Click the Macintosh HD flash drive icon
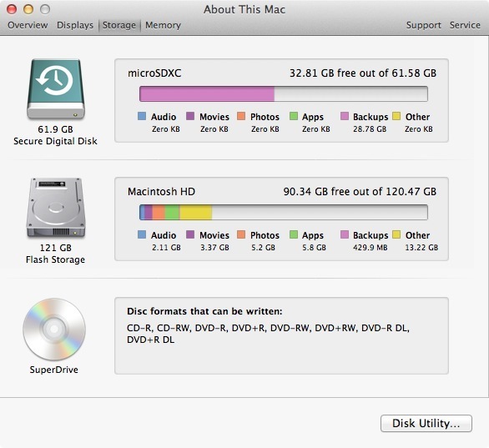The height and width of the screenshot is (448, 489). tap(56, 208)
